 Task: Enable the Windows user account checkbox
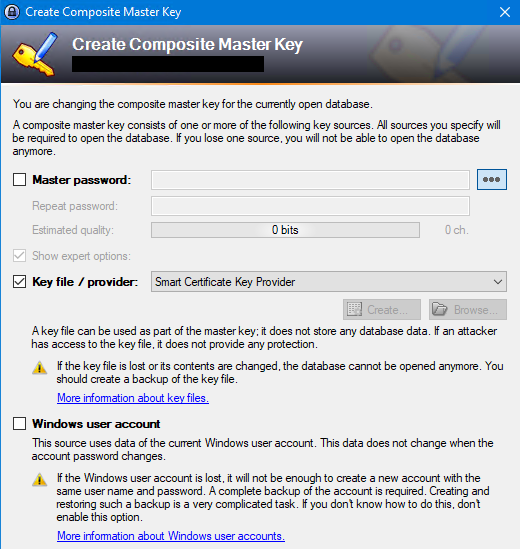tap(20, 423)
